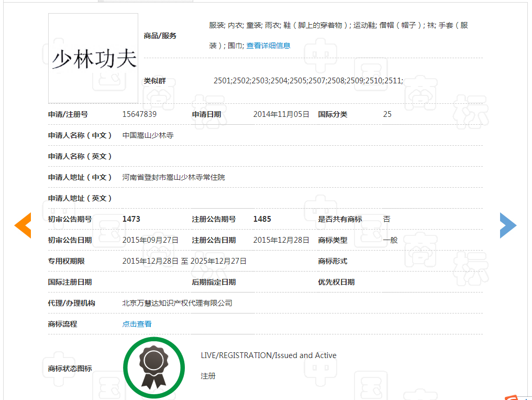Select application date 2014年11月05日
The width and height of the screenshot is (532, 400).
[281, 114]
